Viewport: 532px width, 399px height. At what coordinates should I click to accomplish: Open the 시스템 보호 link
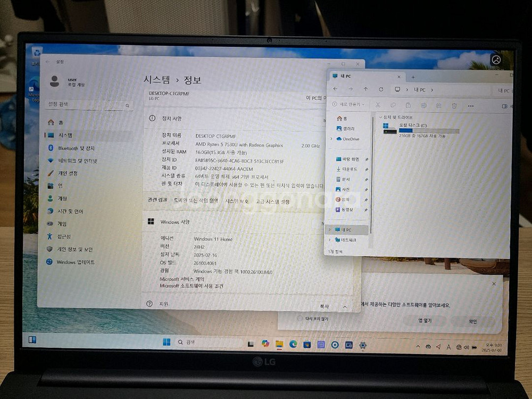pyautogui.click(x=237, y=201)
